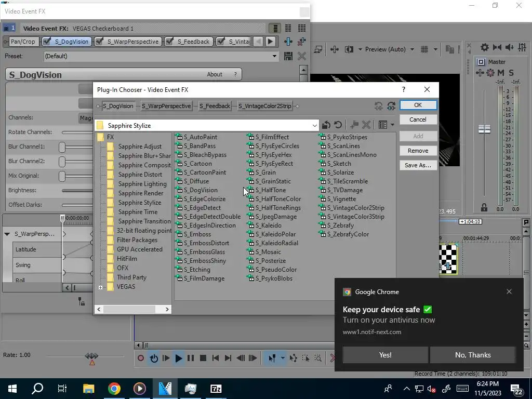
Task: Open File Explorer from the taskbar
Action: coord(88,389)
